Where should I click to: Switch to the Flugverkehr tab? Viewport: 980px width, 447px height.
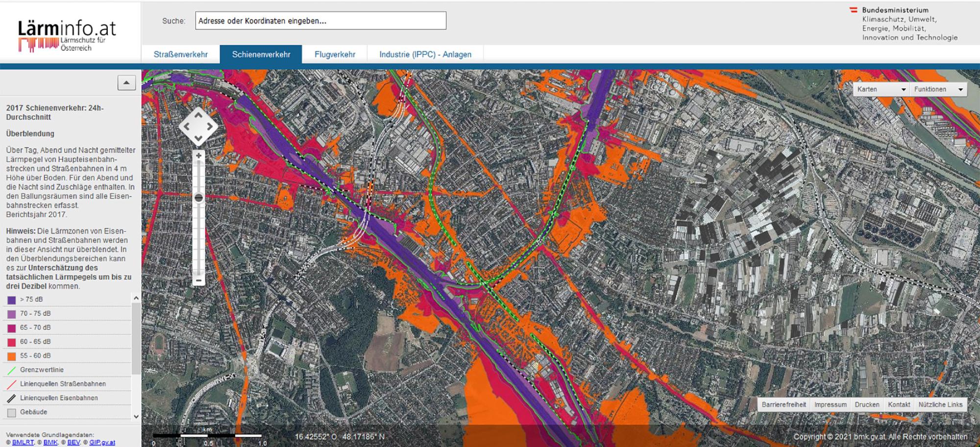[x=335, y=54]
